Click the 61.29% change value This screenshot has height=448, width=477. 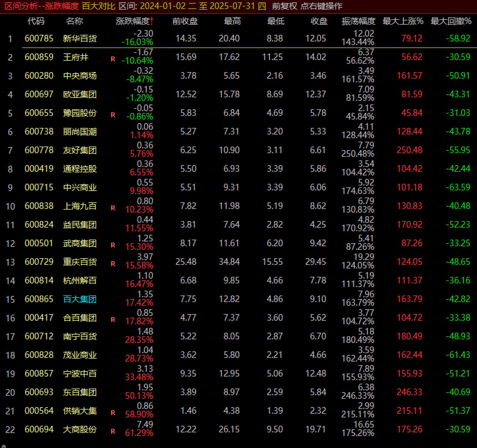[x=139, y=433]
